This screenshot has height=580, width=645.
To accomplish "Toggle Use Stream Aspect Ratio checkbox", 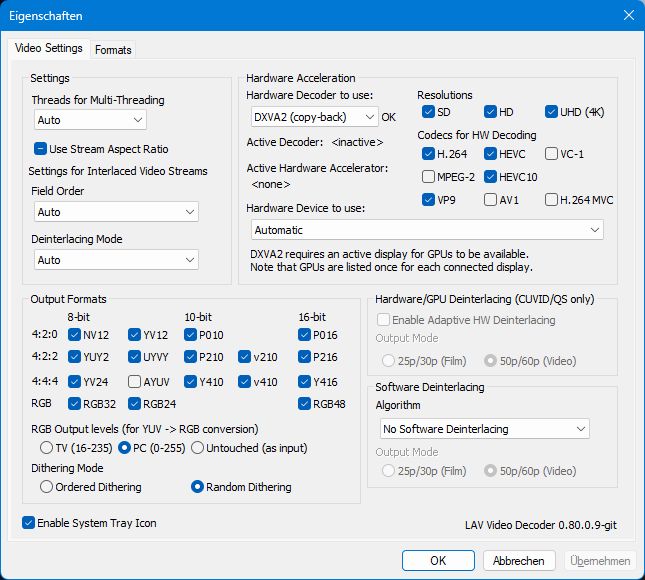I will pos(41,149).
